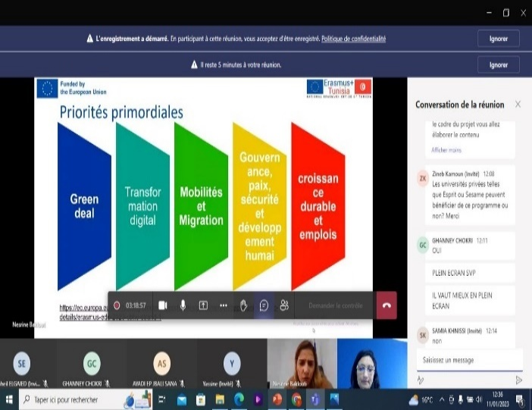Open PowerPoint from the taskbar
This screenshot has height=410, width=532.
tap(277, 400)
